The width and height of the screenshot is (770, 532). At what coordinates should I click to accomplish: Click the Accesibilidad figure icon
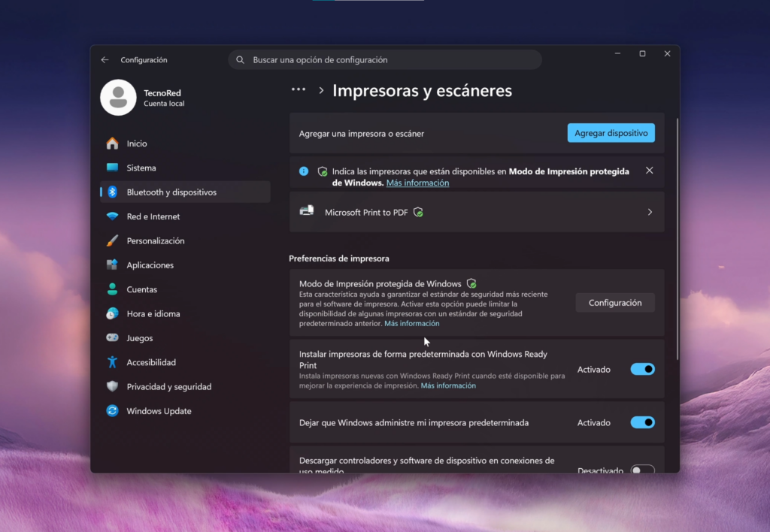[113, 362]
